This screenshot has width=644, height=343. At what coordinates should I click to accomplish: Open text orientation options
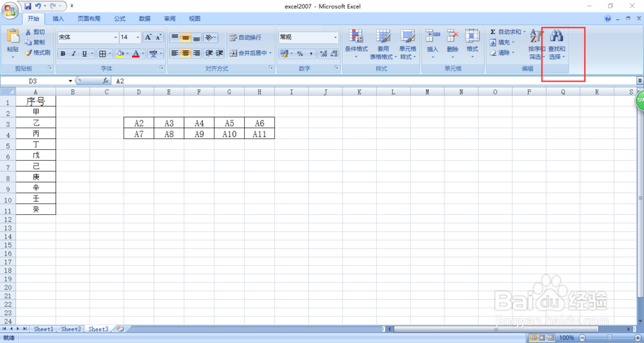tap(211, 38)
